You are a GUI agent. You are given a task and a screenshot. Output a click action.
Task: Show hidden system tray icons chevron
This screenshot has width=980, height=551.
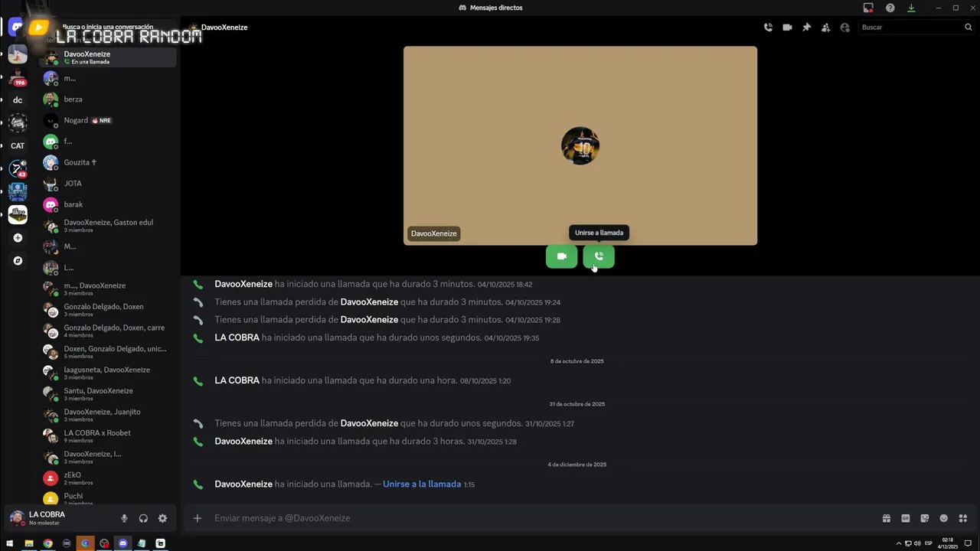[899, 543]
